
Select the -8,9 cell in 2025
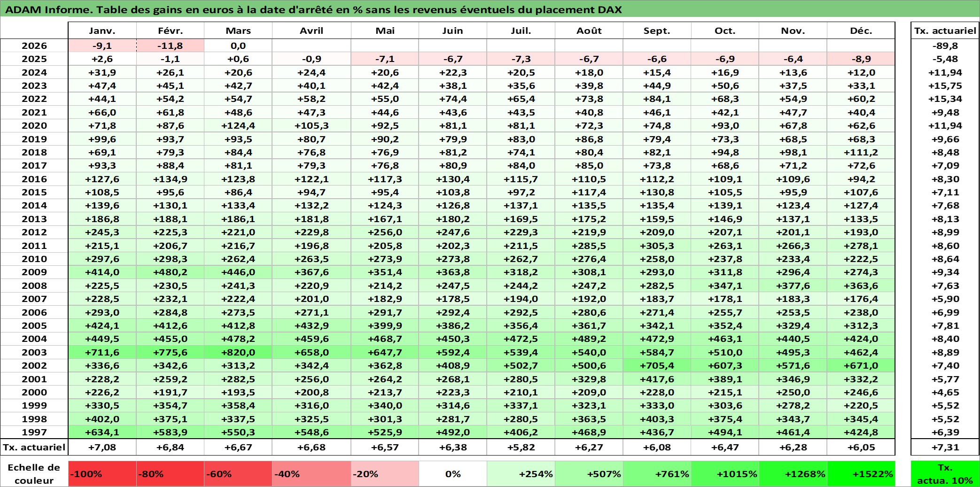click(x=861, y=59)
